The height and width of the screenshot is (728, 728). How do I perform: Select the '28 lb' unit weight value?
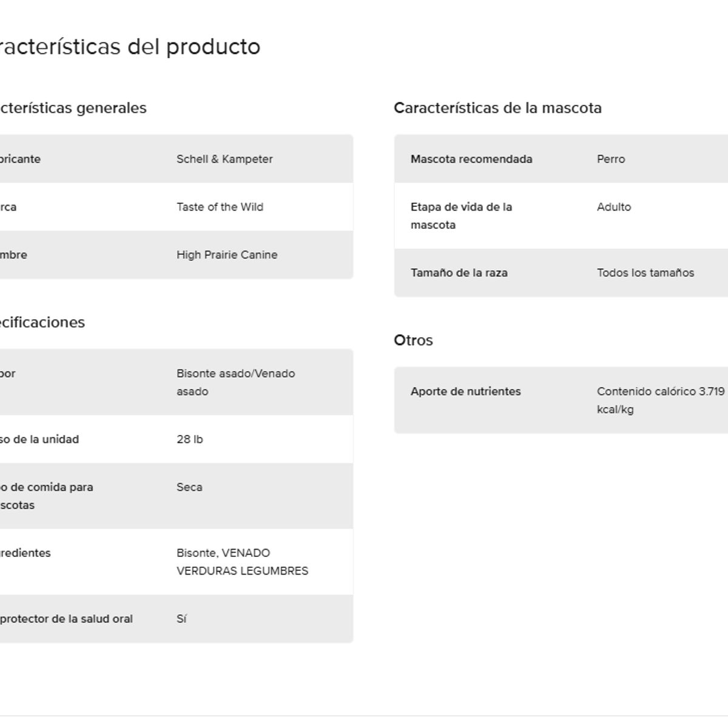click(x=189, y=439)
